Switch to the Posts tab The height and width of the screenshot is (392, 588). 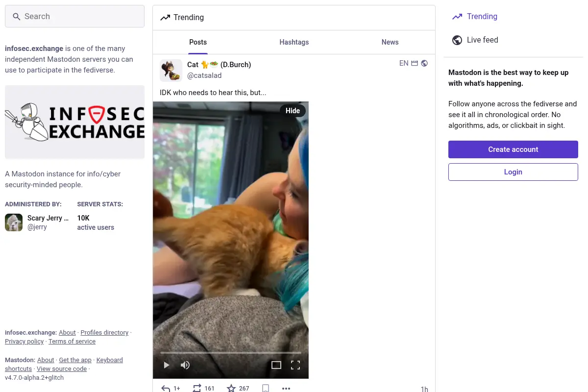pos(198,42)
